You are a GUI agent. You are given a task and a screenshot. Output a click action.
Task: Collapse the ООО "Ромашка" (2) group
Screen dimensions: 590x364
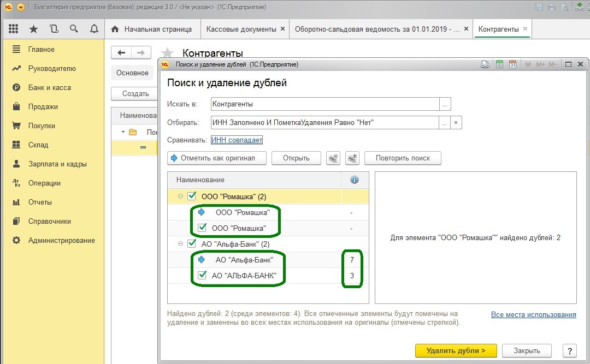(180, 196)
